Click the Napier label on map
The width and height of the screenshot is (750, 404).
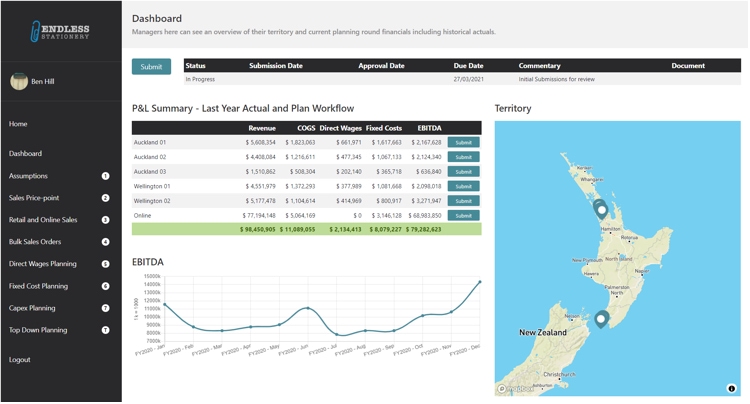[x=642, y=271]
